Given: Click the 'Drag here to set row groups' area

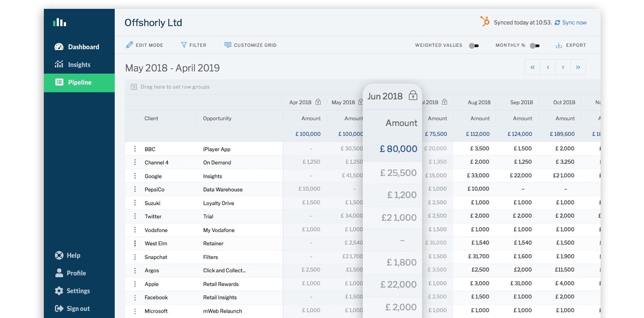Looking at the screenshot, I should (x=362, y=87).
